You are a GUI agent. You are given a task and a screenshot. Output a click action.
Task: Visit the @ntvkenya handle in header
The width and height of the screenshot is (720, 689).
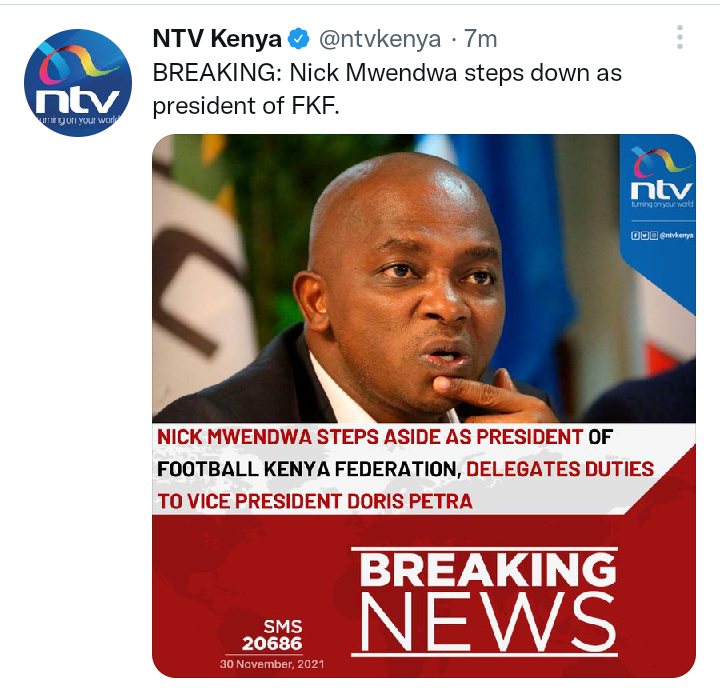[380, 39]
